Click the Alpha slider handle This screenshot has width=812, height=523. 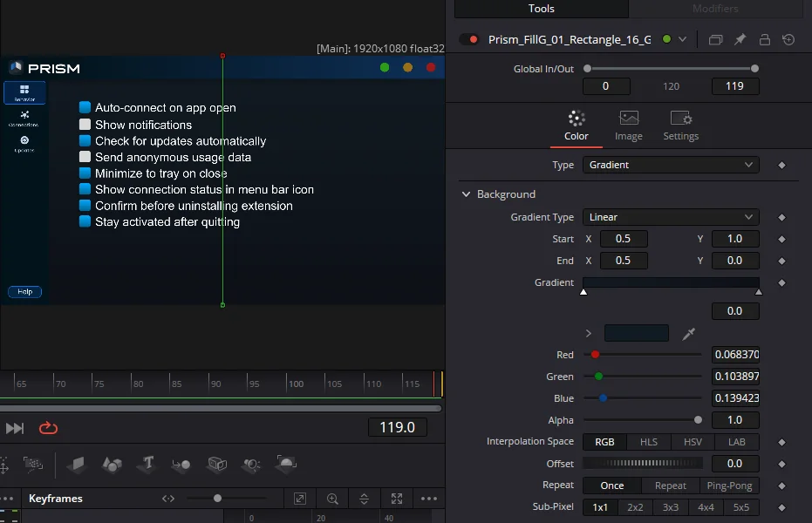tap(698, 420)
